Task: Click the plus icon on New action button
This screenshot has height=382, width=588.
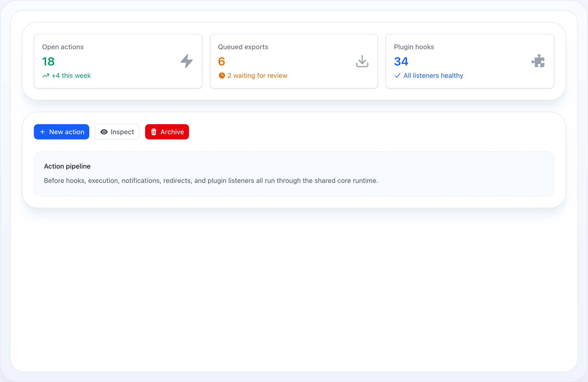Action: (x=42, y=132)
